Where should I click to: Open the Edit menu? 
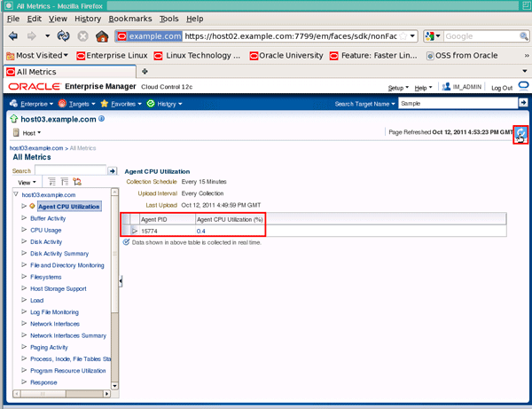[x=35, y=19]
